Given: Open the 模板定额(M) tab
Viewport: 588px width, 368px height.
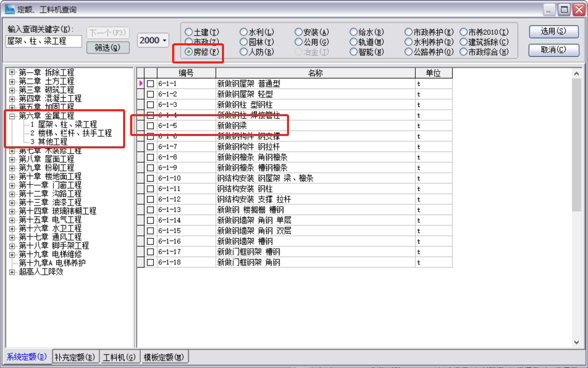Looking at the screenshot, I should coord(164,357).
